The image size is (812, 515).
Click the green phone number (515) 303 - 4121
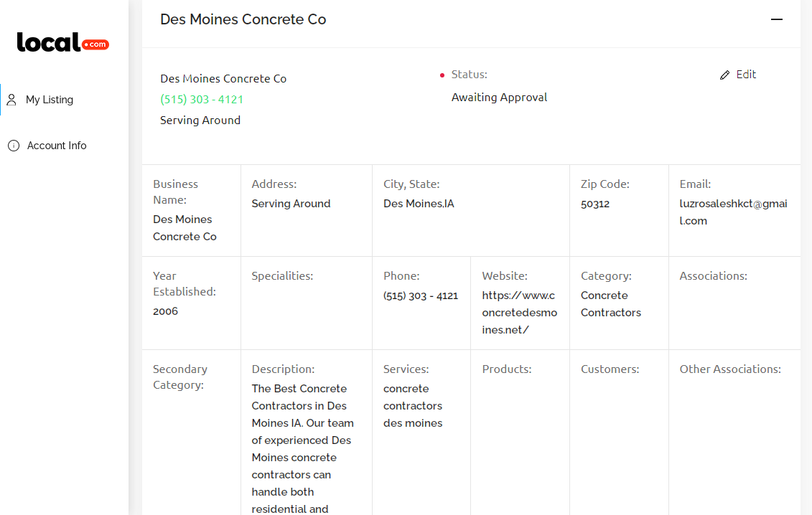(202, 100)
